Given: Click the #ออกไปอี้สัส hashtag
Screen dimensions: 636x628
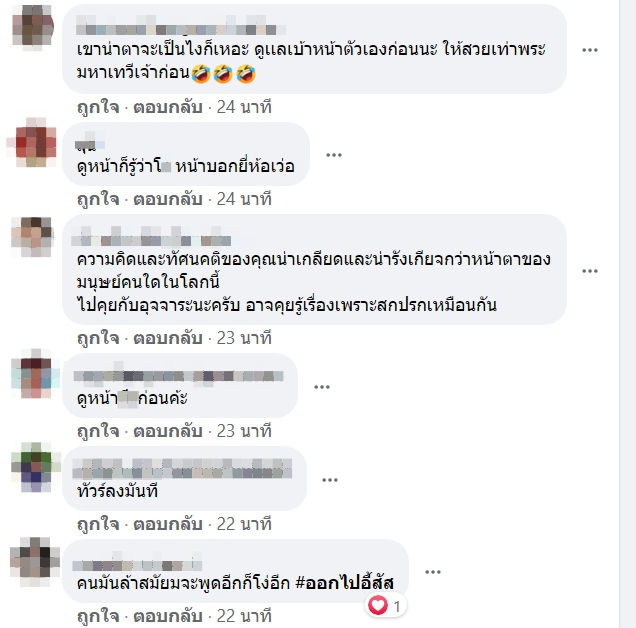Looking at the screenshot, I should pos(345,583).
